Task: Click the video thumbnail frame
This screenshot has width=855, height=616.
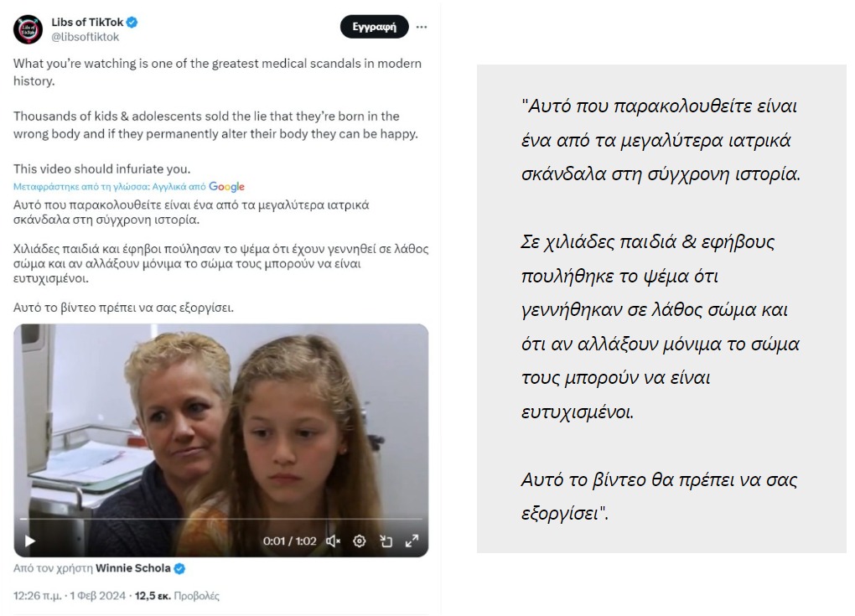Action: 220,441
